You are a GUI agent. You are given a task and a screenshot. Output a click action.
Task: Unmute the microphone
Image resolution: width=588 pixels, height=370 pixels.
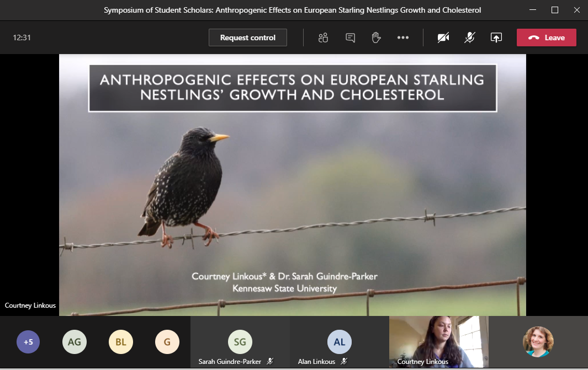pyautogui.click(x=470, y=37)
